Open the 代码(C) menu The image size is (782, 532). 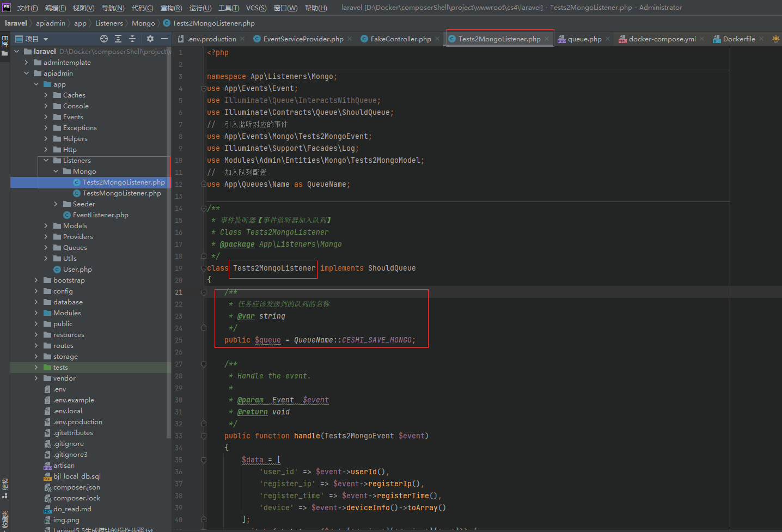(142, 8)
